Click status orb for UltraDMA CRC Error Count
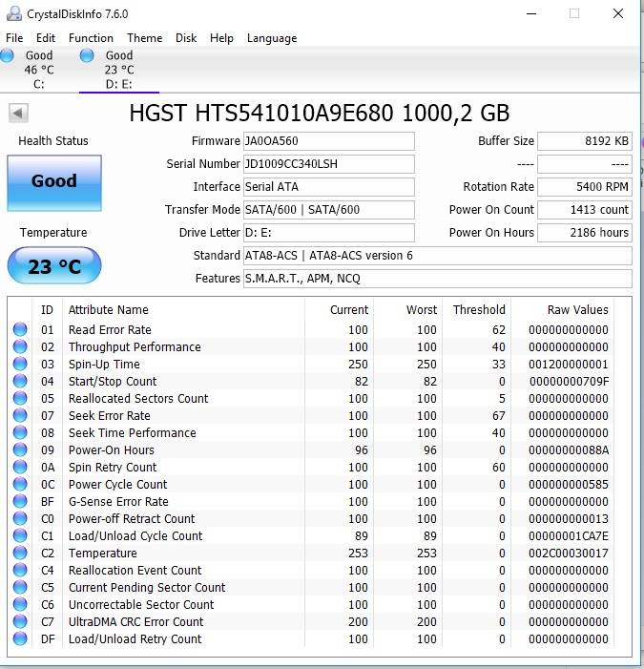 [20, 622]
